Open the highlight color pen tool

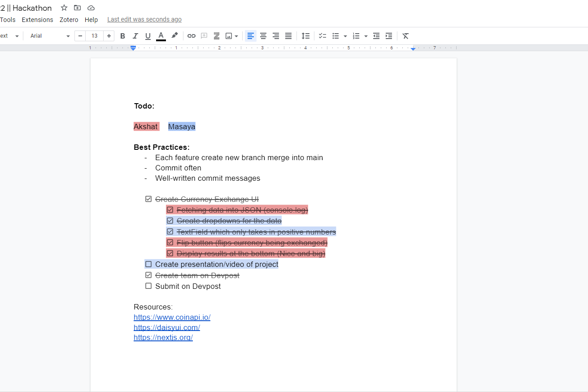(x=174, y=35)
